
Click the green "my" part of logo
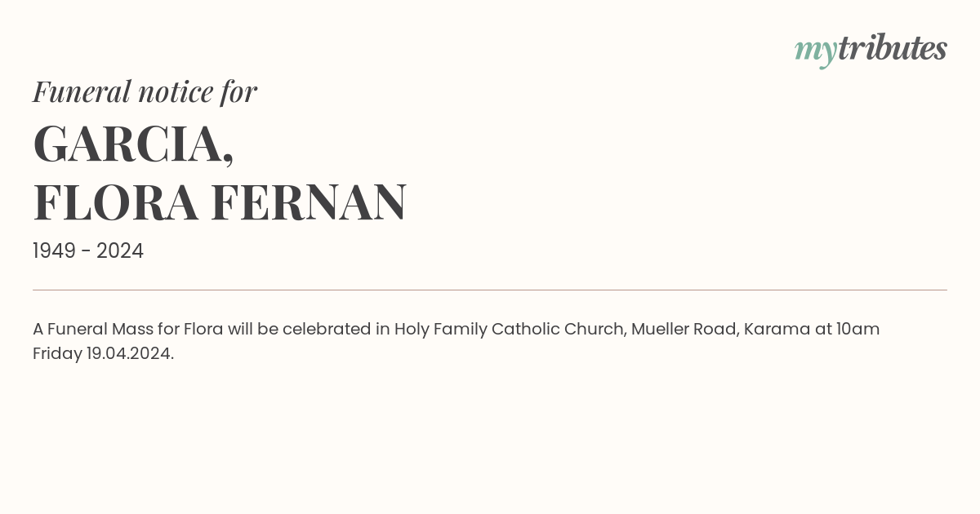(x=816, y=51)
